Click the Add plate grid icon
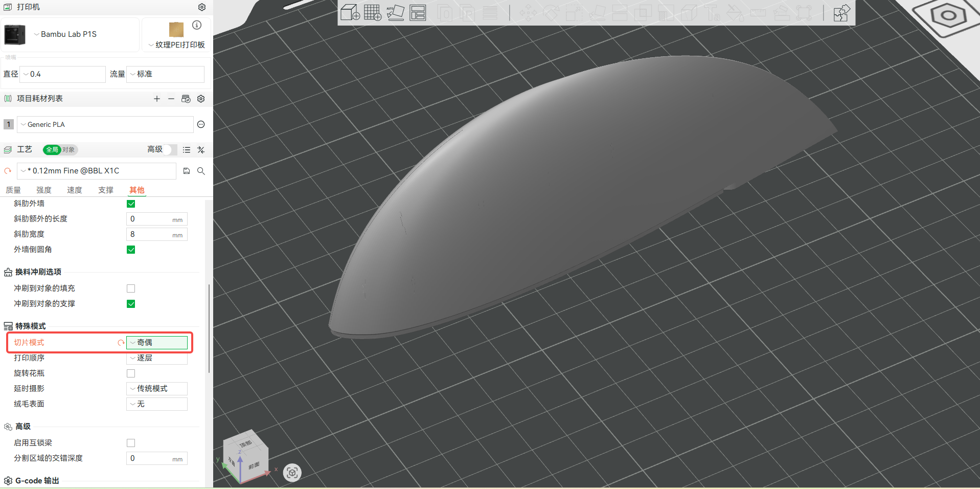 373,12
